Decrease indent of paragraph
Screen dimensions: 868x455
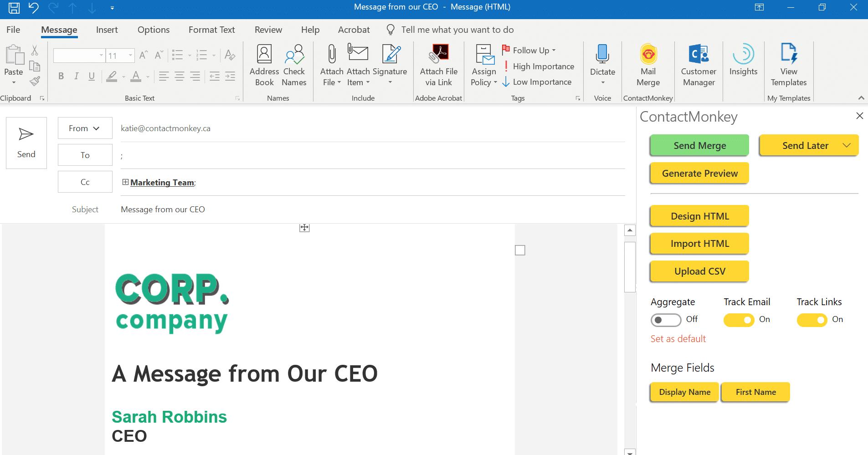click(215, 76)
